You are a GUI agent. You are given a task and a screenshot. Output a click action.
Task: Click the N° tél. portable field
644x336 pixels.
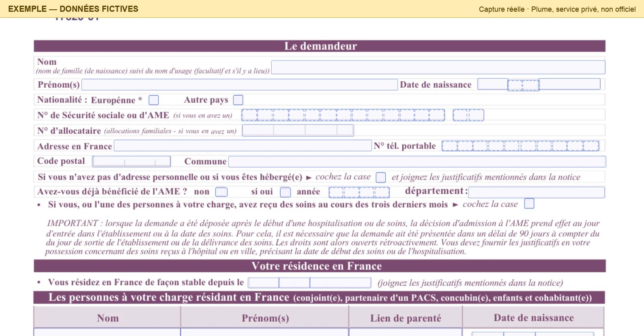point(520,146)
